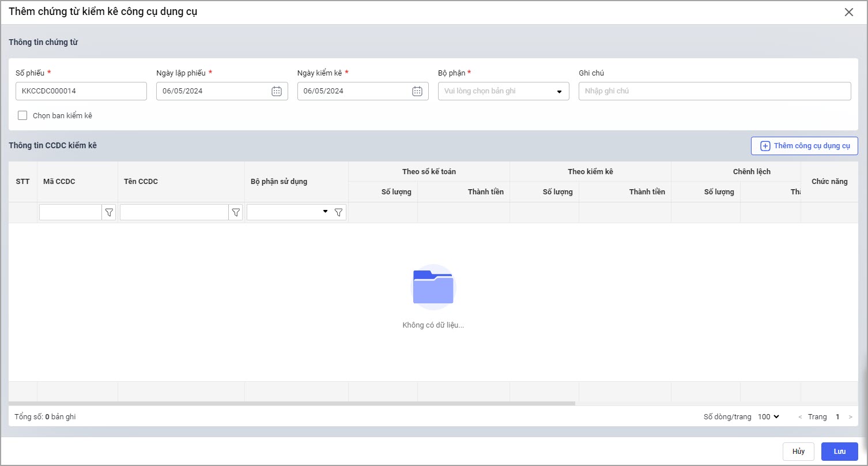868x466 pixels.
Task: Click the horizontal table scrollbar
Action: tap(292, 403)
